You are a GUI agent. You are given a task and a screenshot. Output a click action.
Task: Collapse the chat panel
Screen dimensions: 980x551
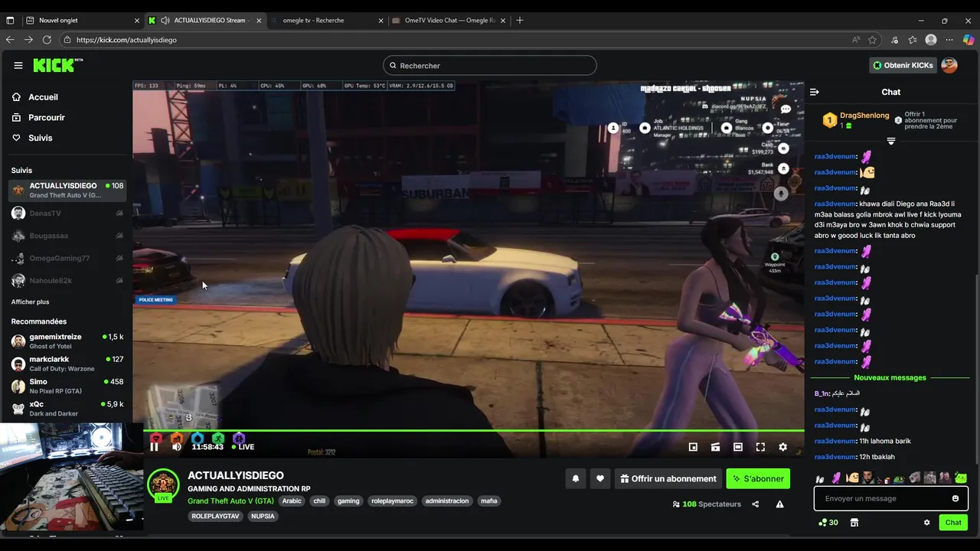[814, 92]
